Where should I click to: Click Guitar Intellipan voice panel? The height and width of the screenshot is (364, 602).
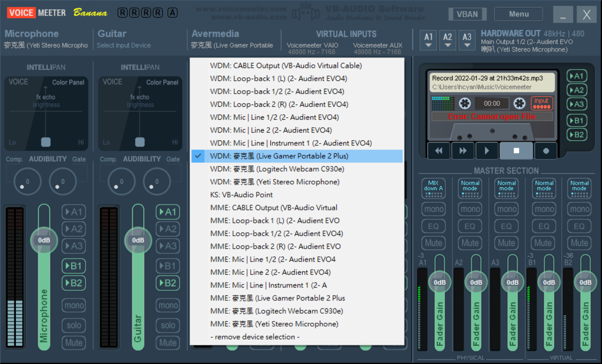click(x=140, y=114)
